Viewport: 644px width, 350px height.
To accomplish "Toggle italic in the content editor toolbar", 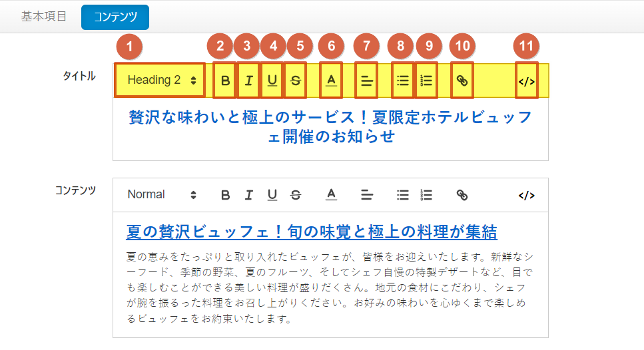I will tap(248, 195).
